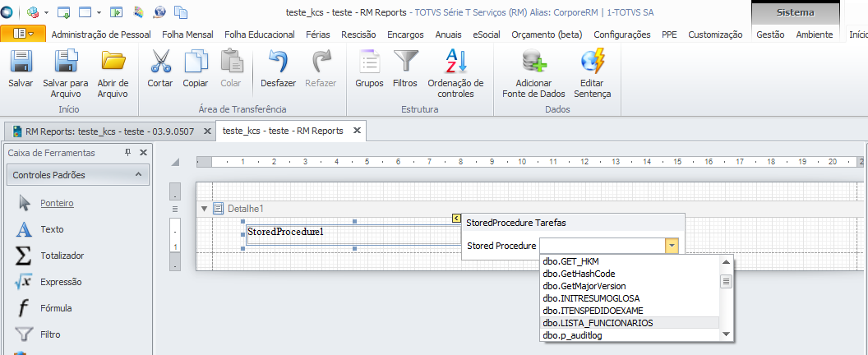868x355 pixels.
Task: Pin the Caixa de Ferramentas panel
Action: pyautogui.click(x=128, y=152)
